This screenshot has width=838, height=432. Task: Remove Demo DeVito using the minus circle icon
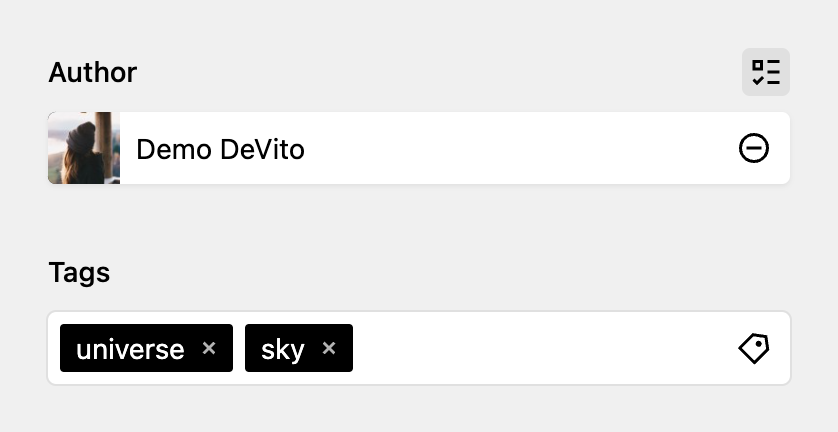(x=754, y=148)
